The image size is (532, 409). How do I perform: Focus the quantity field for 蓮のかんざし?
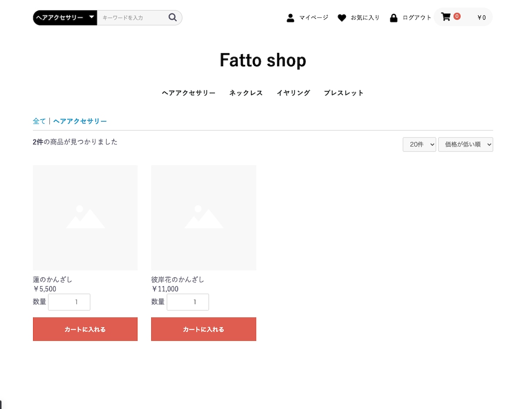pos(69,302)
